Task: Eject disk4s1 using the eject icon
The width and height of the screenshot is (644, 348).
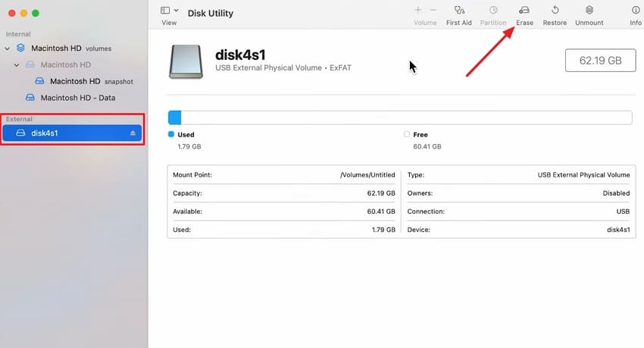Action: (133, 133)
